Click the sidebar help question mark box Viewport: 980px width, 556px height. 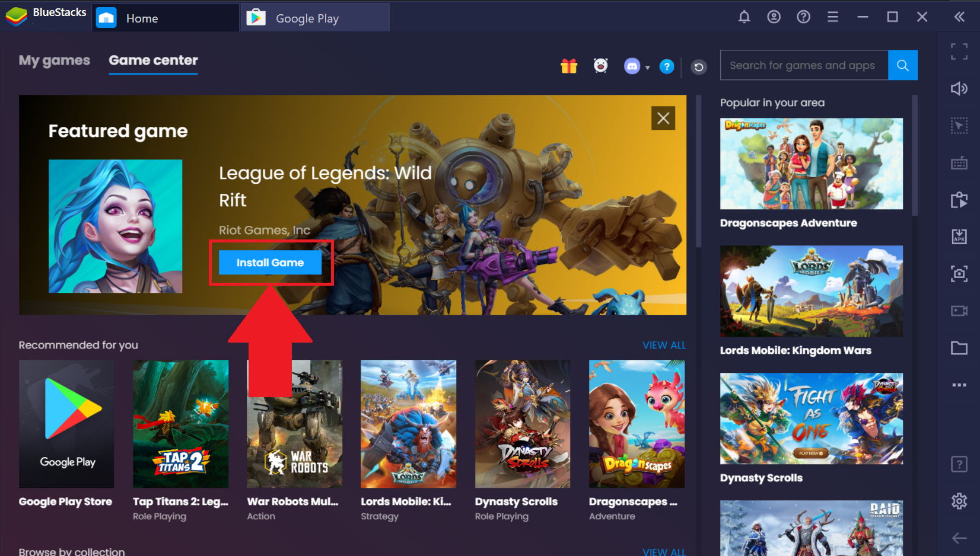(x=959, y=464)
